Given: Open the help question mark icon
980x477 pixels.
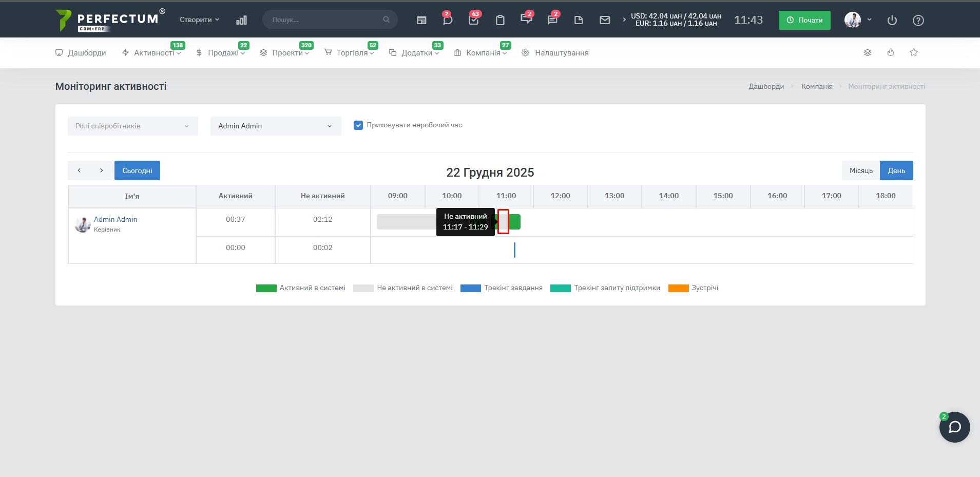Looking at the screenshot, I should (x=918, y=20).
